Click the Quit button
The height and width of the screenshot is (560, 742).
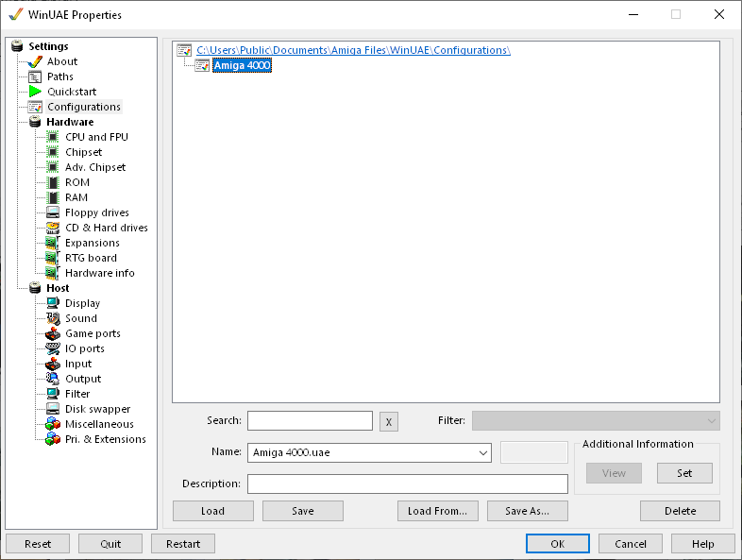(110, 544)
